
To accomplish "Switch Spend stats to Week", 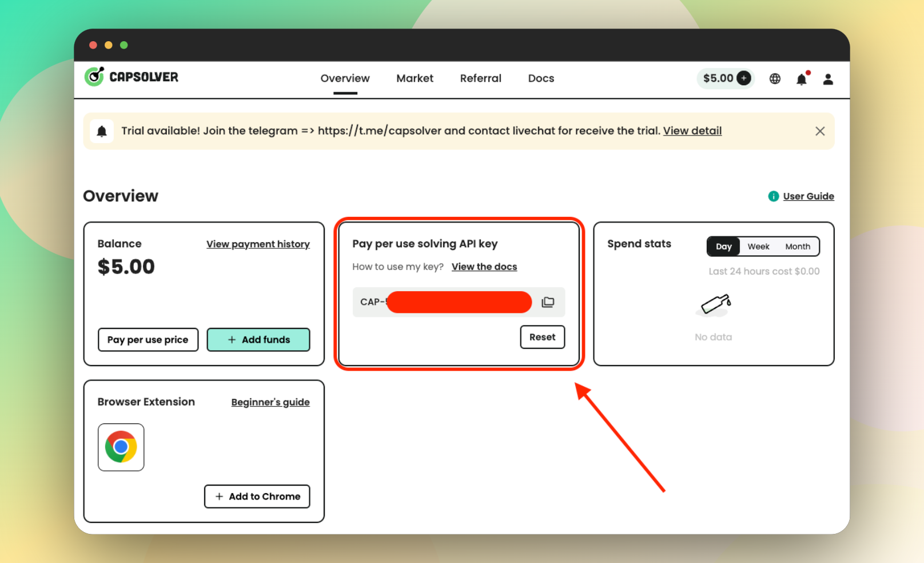I will coord(759,246).
